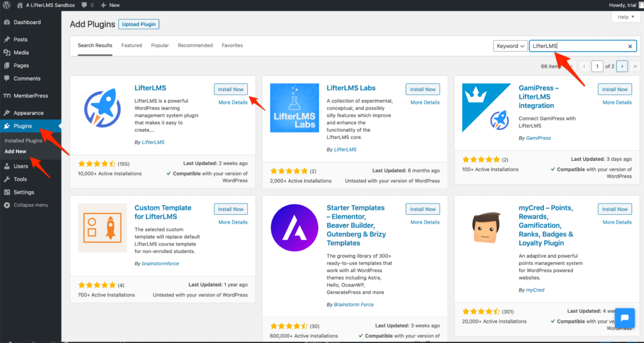Install Custom Template for LifterLMS plugin
644x343 pixels.
[x=231, y=209]
